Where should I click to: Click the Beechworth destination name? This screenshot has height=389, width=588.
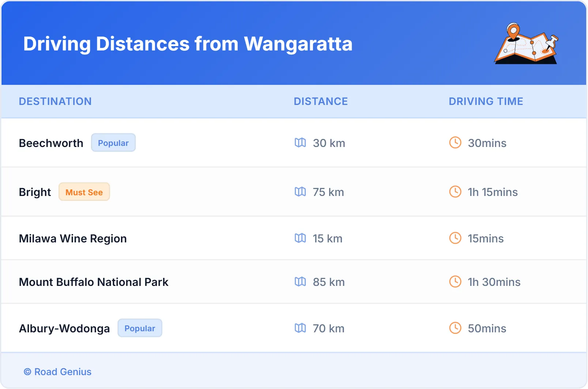click(51, 143)
